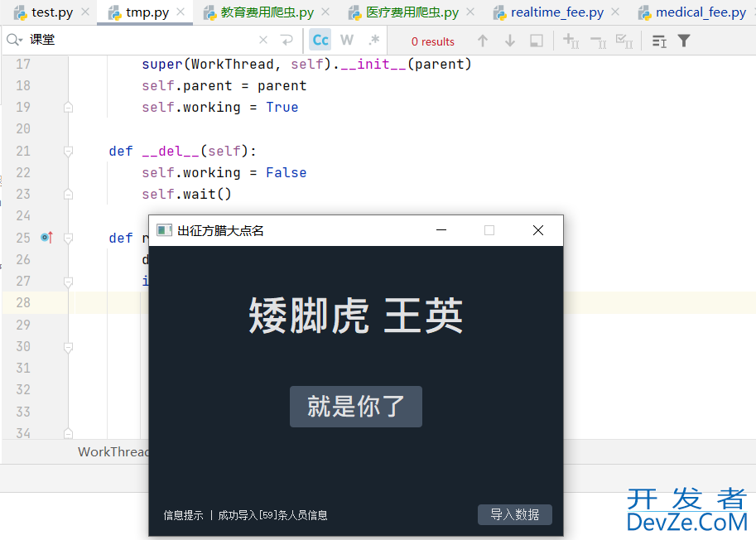Close the 教育费用爬虫.py tab
Viewport: 756px width, 540px height.
coord(326,12)
